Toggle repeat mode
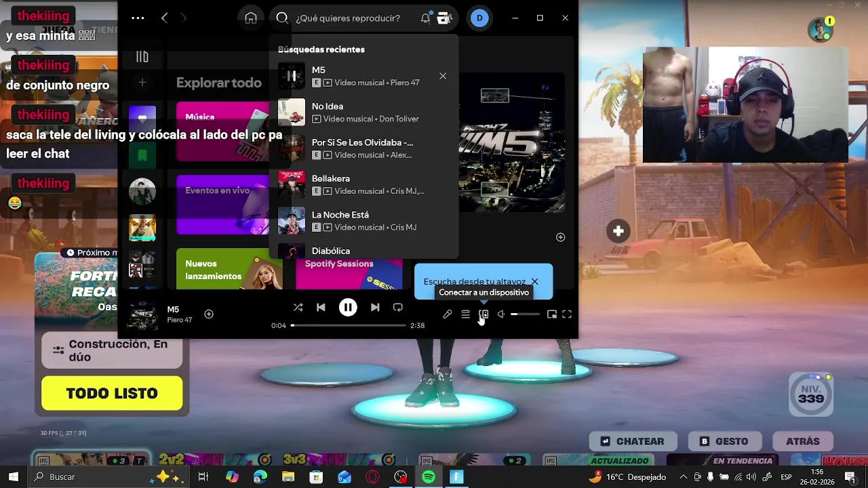 tap(398, 307)
